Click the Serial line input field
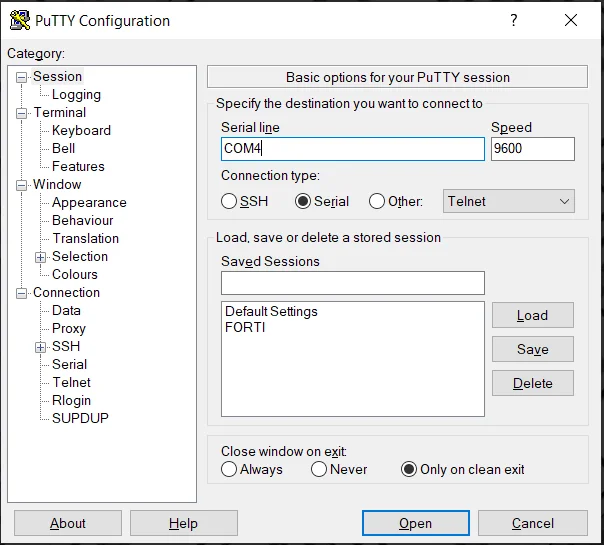Screen dimensions: 604x545 coord(353,149)
